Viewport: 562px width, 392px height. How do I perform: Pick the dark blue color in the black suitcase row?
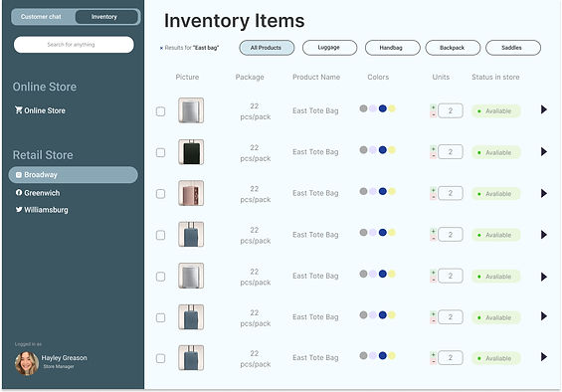382,150
